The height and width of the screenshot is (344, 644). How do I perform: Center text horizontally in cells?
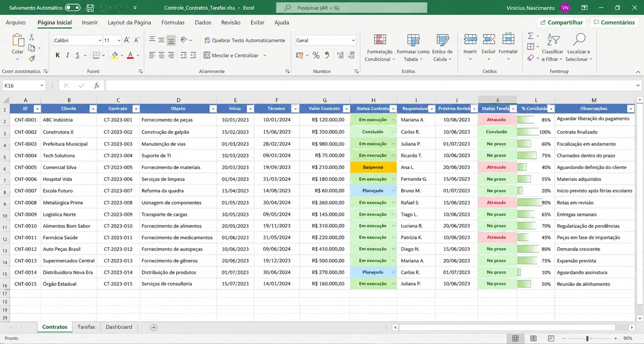161,55
